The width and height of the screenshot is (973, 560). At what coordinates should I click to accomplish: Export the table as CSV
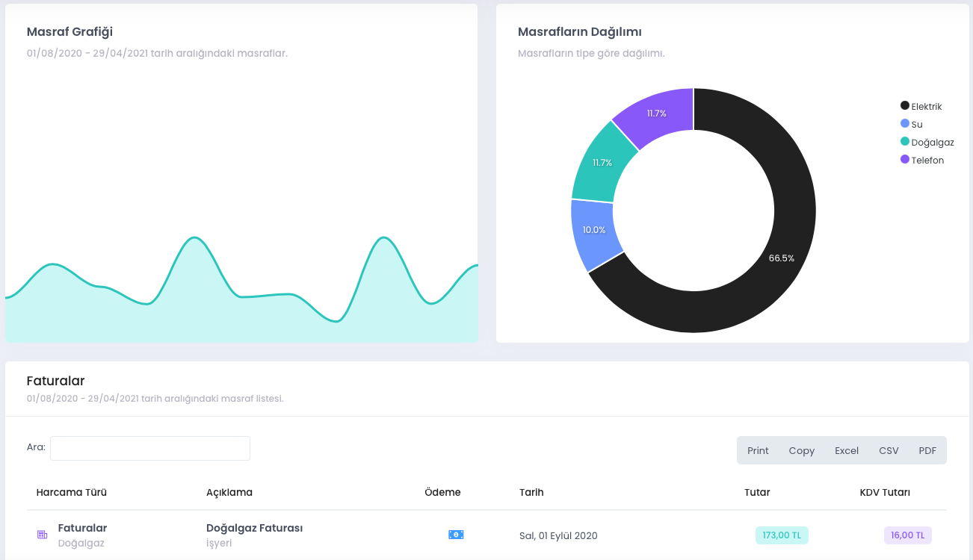pos(889,450)
